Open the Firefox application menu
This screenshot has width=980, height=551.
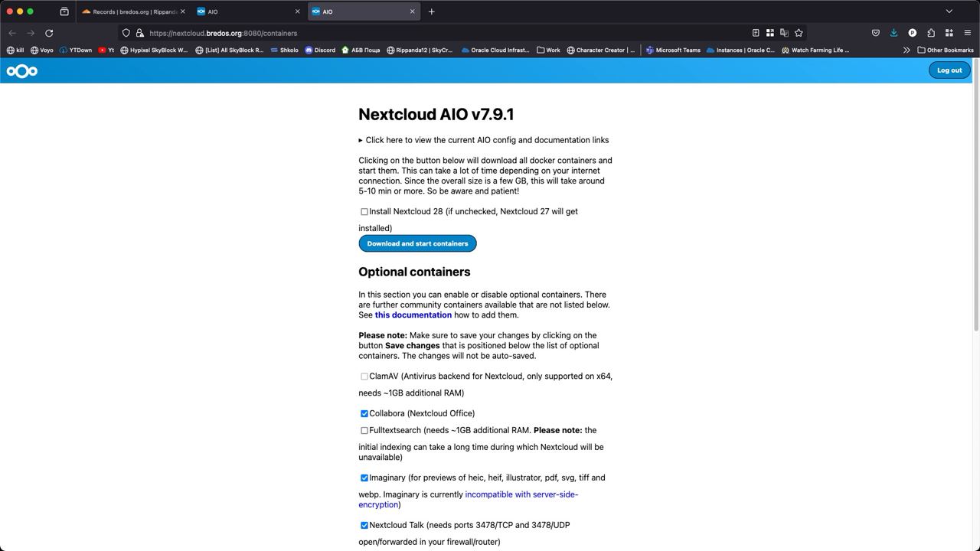coord(968,33)
